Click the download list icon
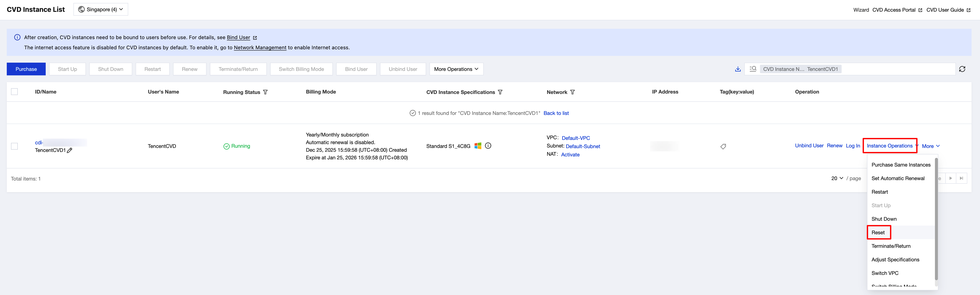The image size is (980, 295). 738,69
